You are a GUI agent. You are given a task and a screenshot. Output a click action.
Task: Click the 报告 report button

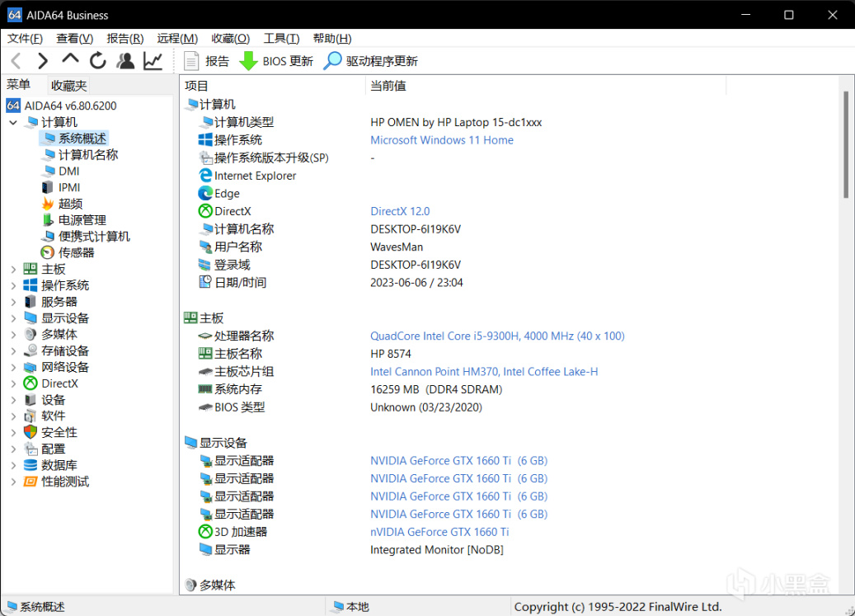[207, 61]
